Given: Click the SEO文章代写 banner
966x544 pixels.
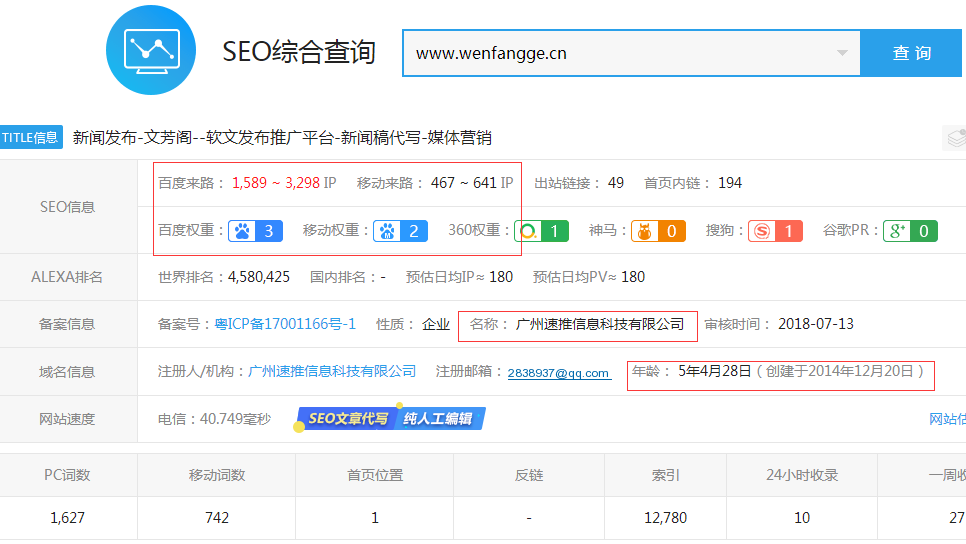Looking at the screenshot, I should point(346,419).
